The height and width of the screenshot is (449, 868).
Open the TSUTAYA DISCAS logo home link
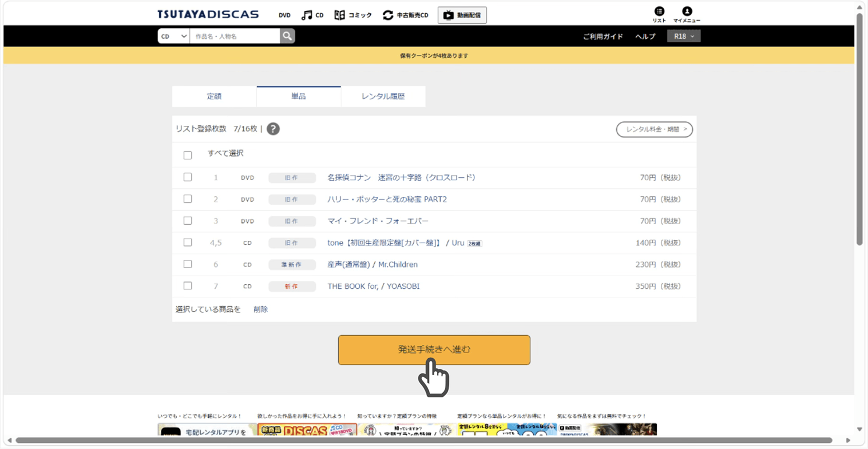pyautogui.click(x=208, y=15)
